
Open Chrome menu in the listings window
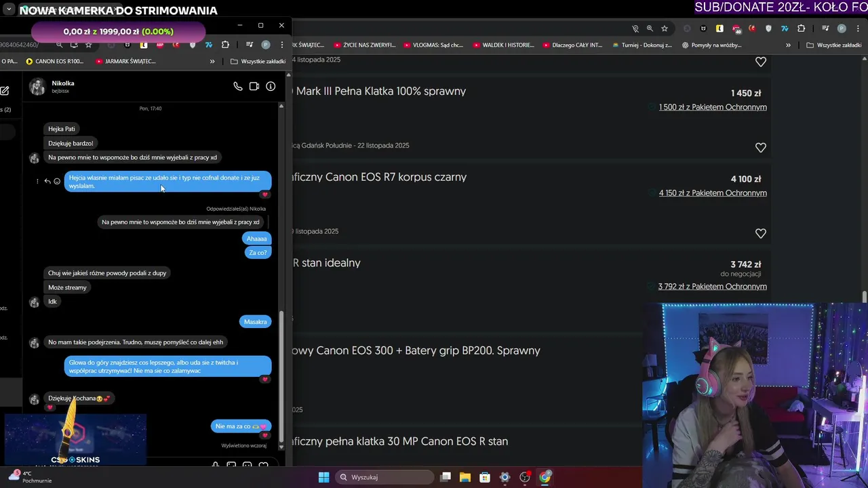click(x=858, y=28)
